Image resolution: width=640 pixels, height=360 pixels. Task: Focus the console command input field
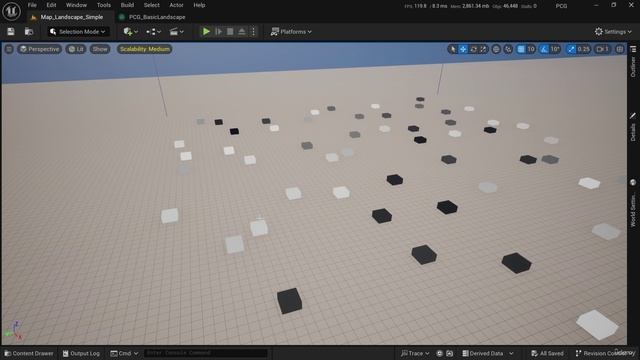(205, 353)
